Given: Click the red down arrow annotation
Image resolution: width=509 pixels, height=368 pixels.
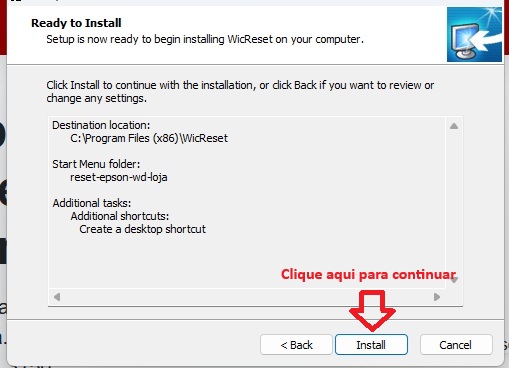Looking at the screenshot, I should [372, 311].
